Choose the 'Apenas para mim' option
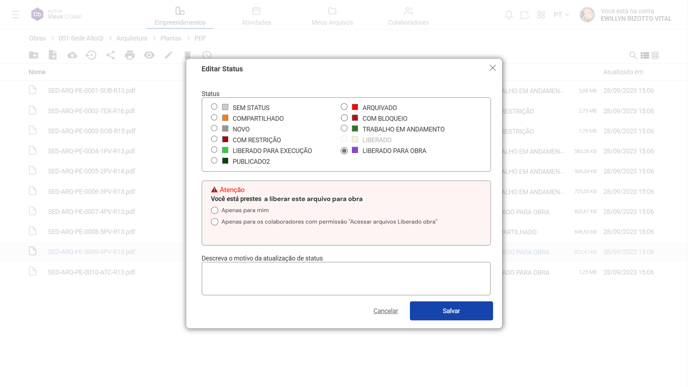688x387 pixels. click(215, 210)
